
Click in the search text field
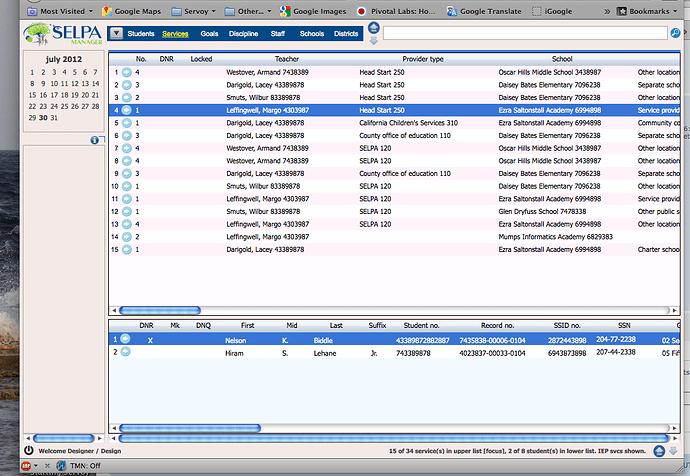pyautogui.click(x=524, y=33)
